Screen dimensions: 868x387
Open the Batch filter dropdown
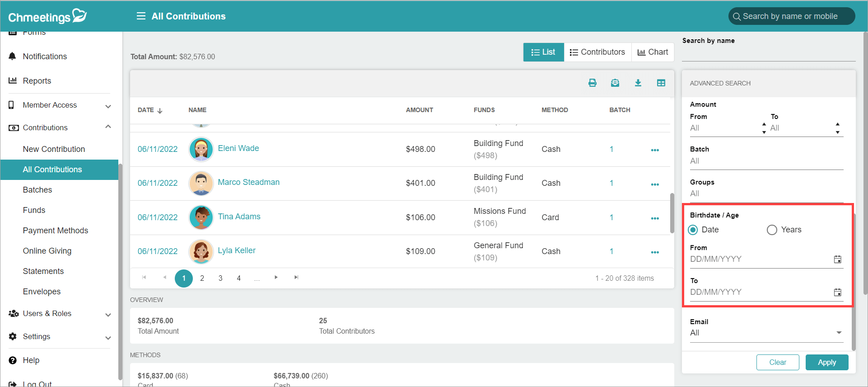pos(766,161)
